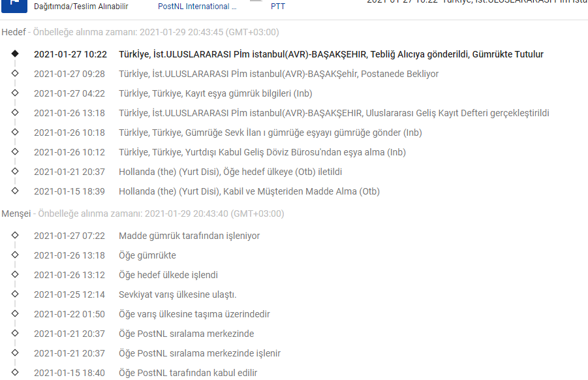Screen dimensions: 588x380
Task: Select the timestamp 2021-01-27 09:28
Action: pos(69,74)
